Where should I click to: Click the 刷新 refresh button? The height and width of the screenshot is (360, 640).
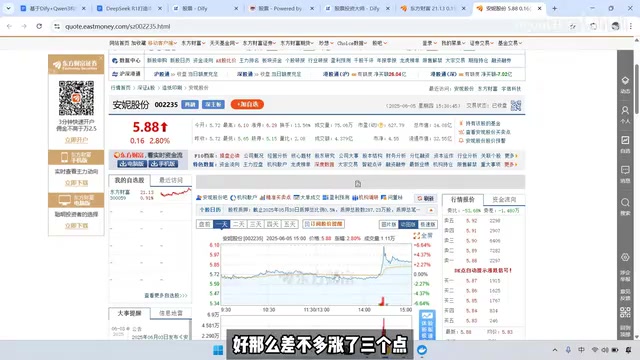coord(426,198)
